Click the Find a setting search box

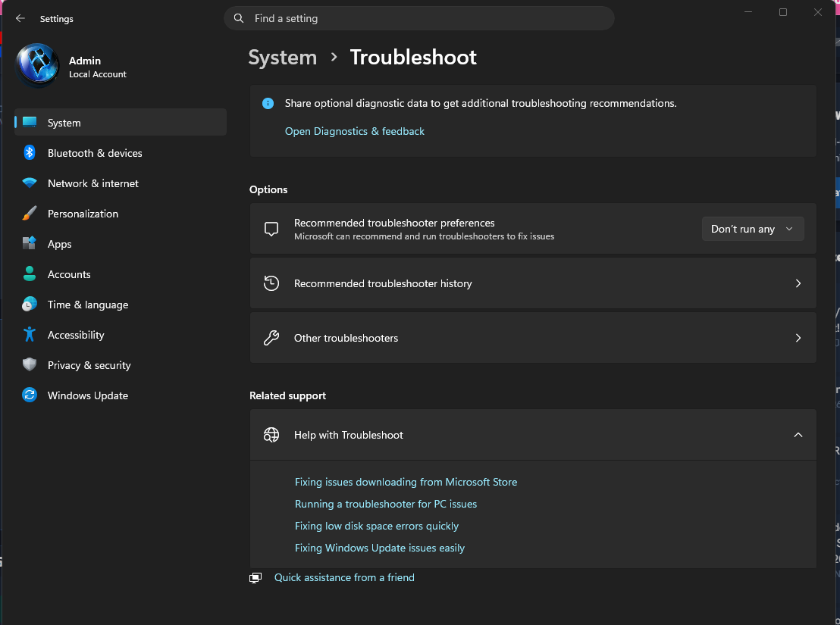(x=419, y=18)
